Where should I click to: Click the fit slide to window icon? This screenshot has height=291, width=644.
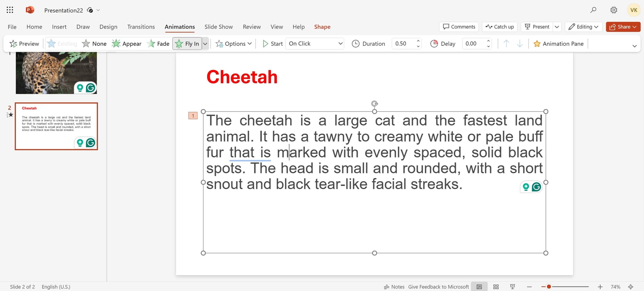[630, 287]
